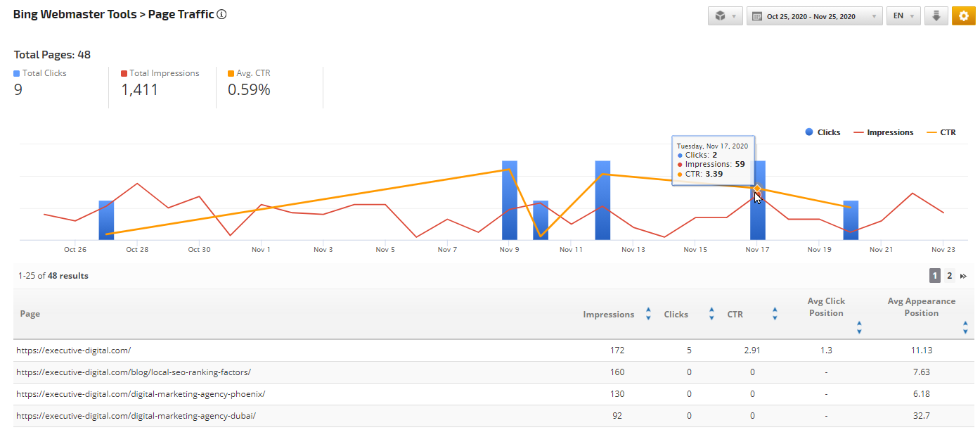Sort table by Impressions arrows
The height and width of the screenshot is (430, 980).
coord(648,314)
